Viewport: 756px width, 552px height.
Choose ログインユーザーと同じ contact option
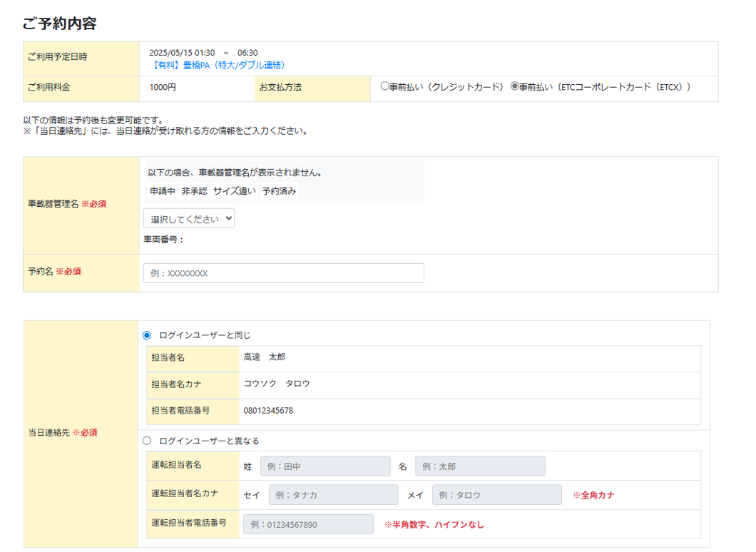click(148, 335)
